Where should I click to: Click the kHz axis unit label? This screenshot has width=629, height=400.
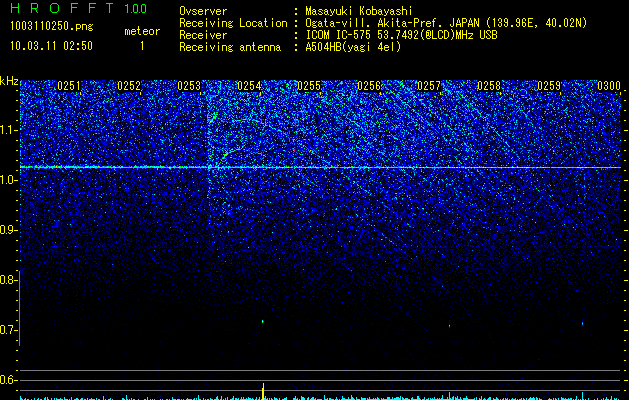pos(9,81)
